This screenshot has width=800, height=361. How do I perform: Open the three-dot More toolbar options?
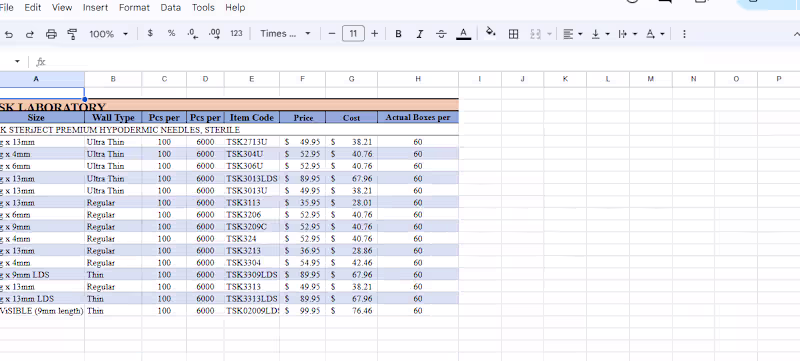coord(684,34)
